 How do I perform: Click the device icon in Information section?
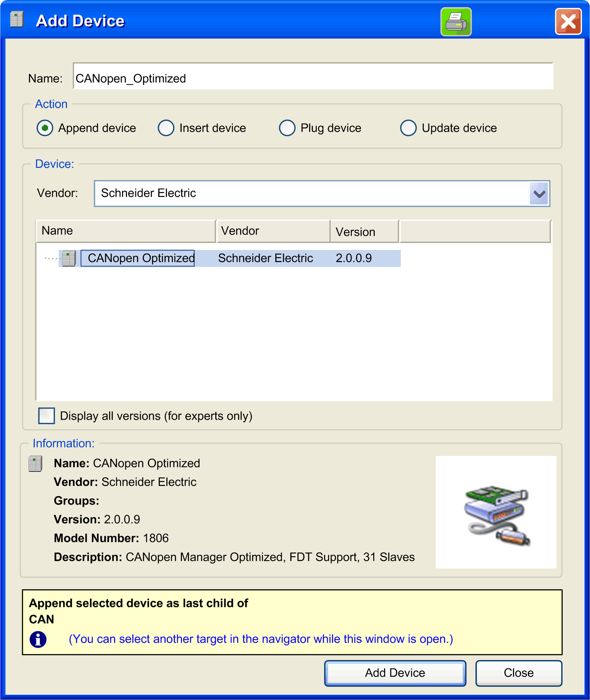pos(35,464)
